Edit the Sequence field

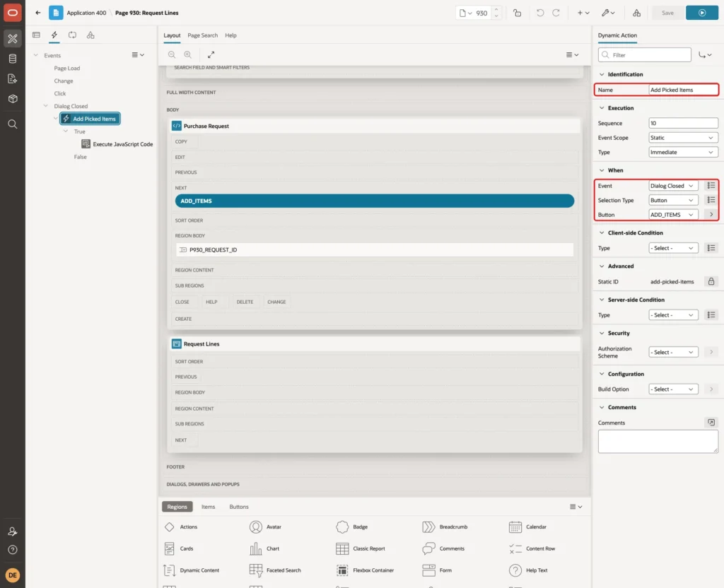point(684,123)
